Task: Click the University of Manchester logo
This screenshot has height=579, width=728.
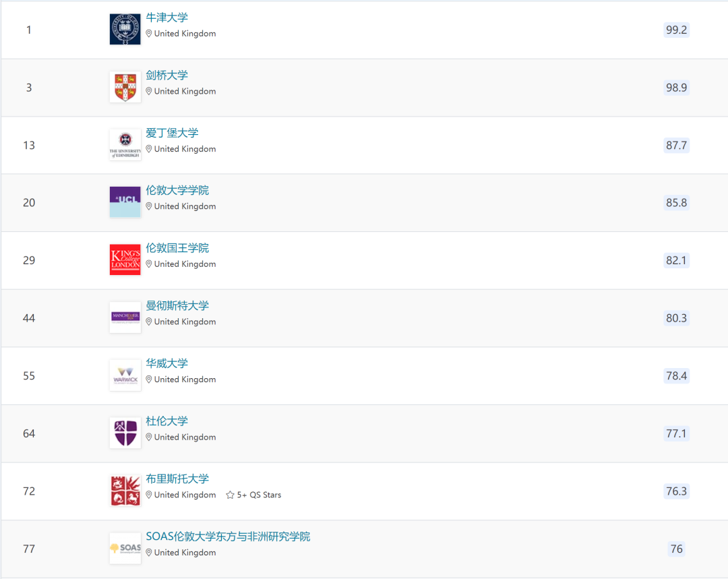Action: [125, 317]
